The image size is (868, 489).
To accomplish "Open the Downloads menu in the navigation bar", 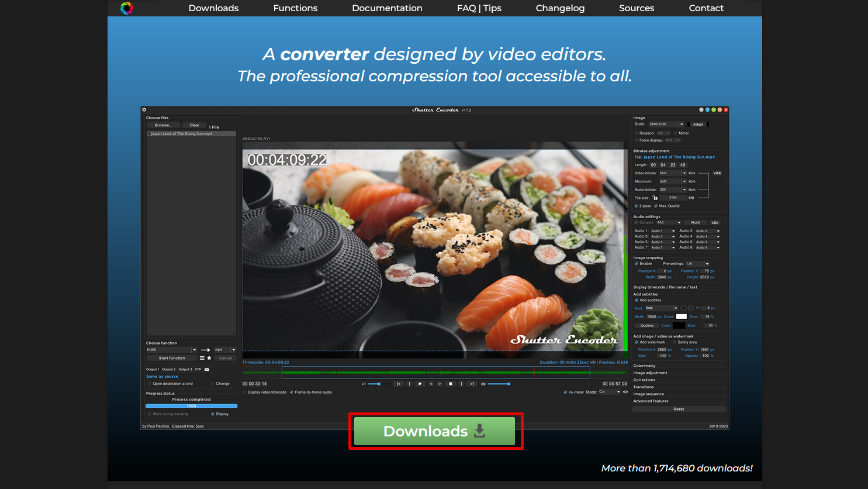I will [213, 8].
